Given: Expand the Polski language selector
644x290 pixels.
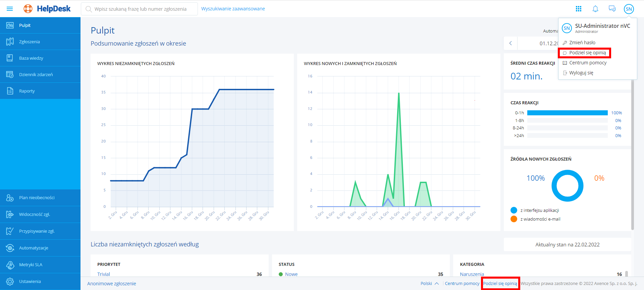Looking at the screenshot, I should pyautogui.click(x=429, y=284).
